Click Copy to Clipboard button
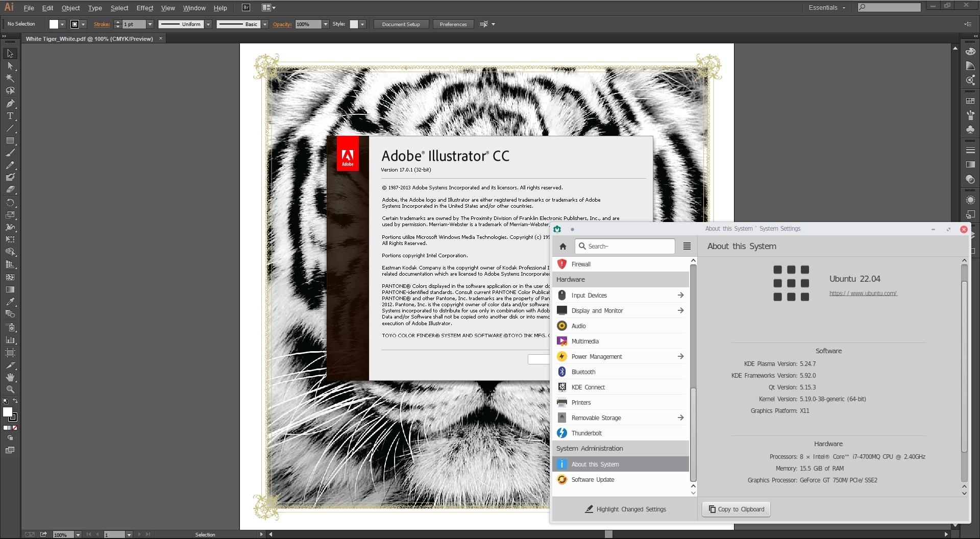The image size is (980, 539). 736,509
